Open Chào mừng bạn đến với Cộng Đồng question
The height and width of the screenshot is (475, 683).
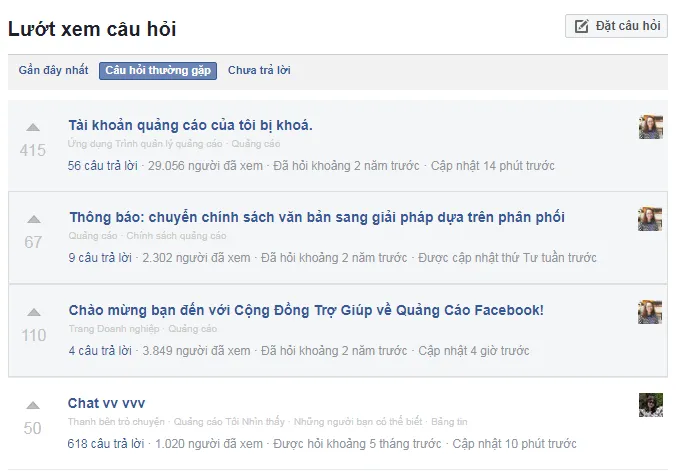(306, 310)
